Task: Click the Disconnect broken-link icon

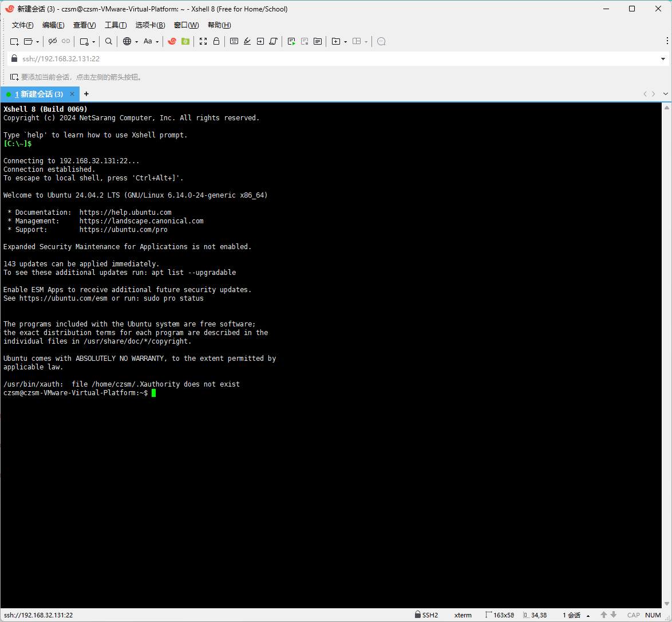Action: (52, 41)
